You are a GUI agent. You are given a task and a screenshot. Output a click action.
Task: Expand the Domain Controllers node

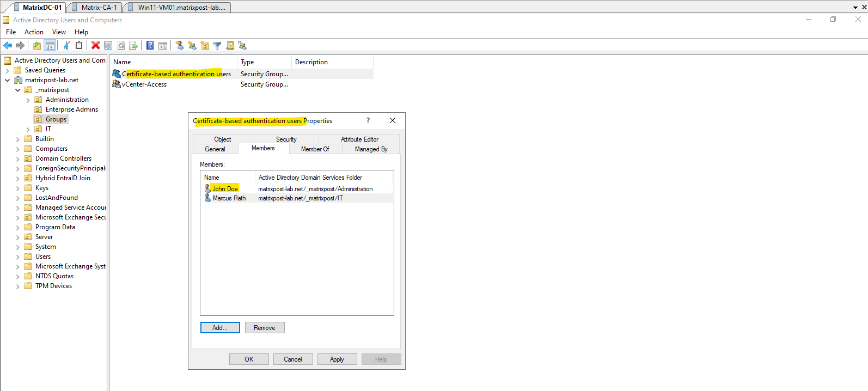[17, 158]
